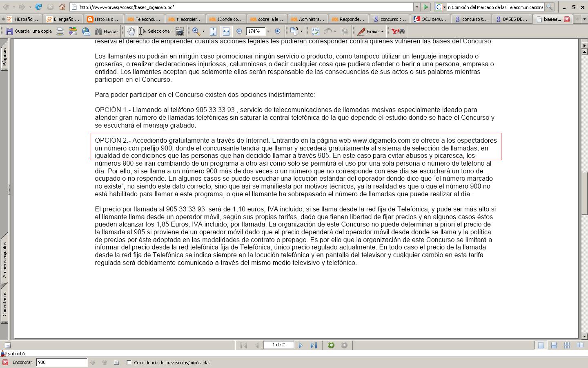588x368 pixels.
Task: Go forward to the next view
Action: coord(344,345)
